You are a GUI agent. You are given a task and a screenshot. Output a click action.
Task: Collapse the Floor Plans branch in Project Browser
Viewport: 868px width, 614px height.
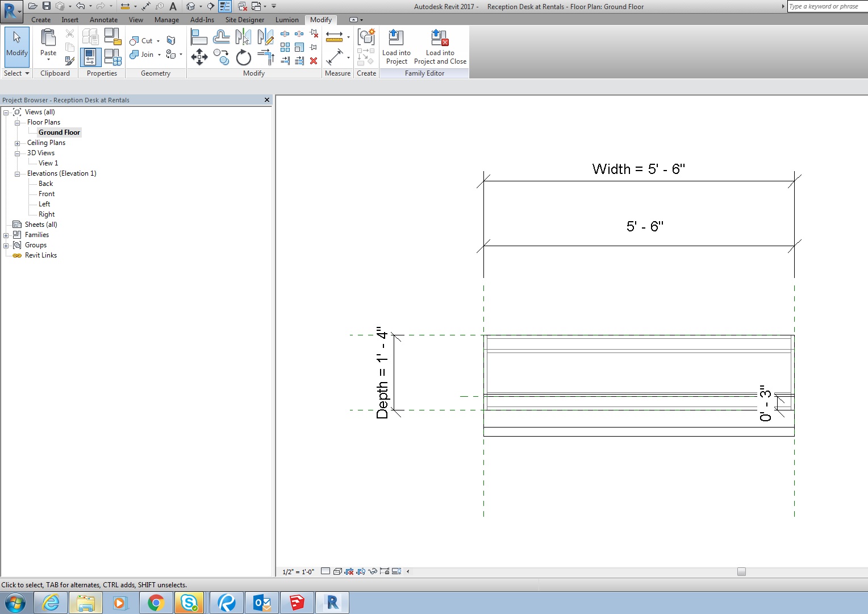tap(18, 122)
